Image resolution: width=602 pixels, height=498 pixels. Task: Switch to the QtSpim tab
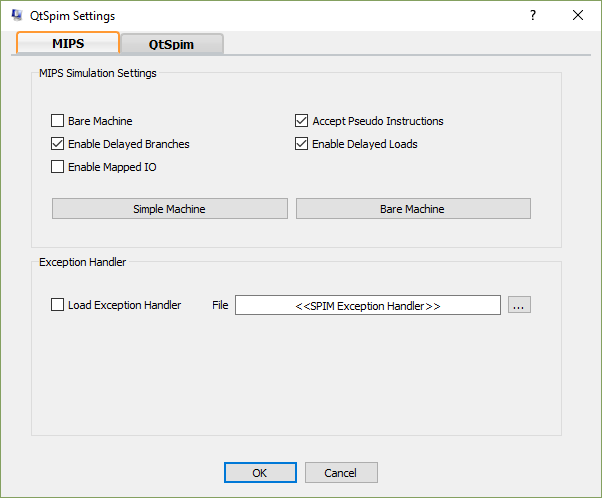click(x=171, y=44)
